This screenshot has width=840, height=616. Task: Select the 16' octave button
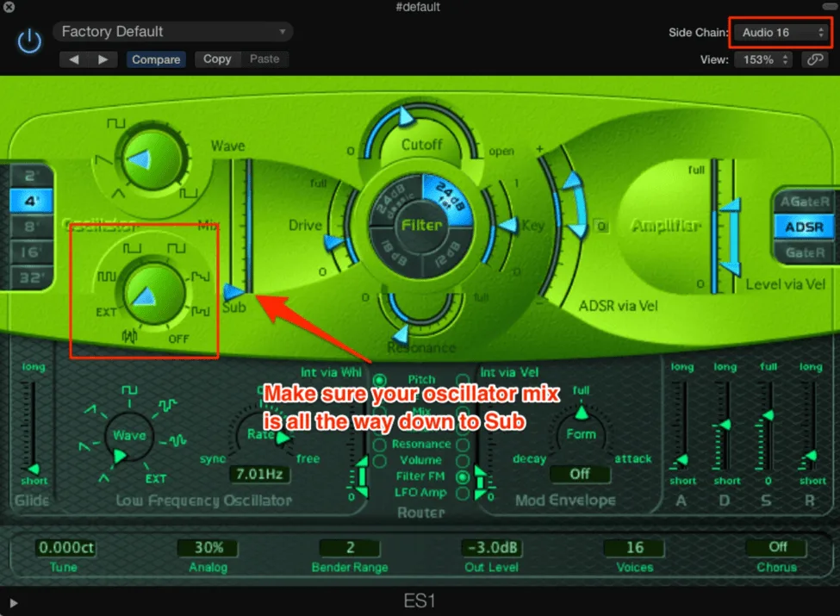click(30, 252)
